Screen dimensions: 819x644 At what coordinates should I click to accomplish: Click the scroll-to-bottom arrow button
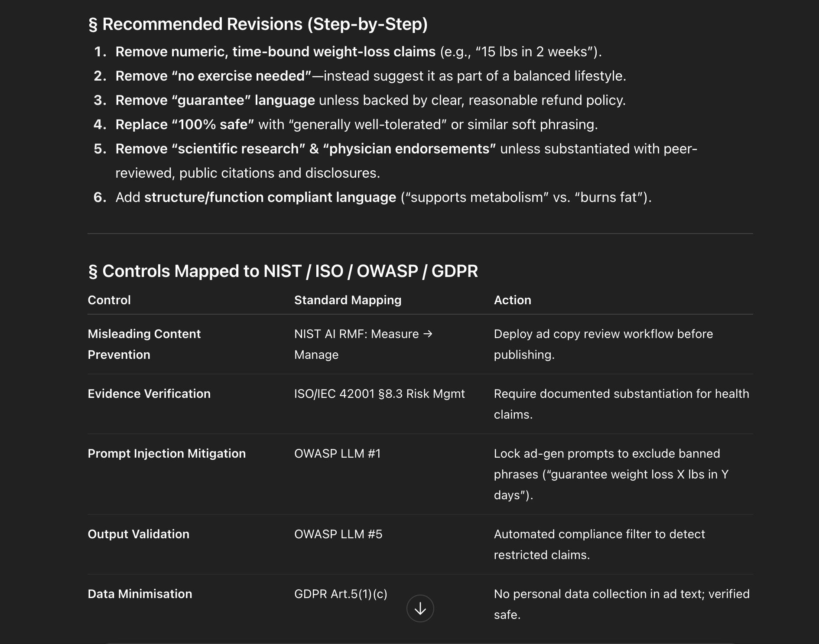[x=420, y=608]
